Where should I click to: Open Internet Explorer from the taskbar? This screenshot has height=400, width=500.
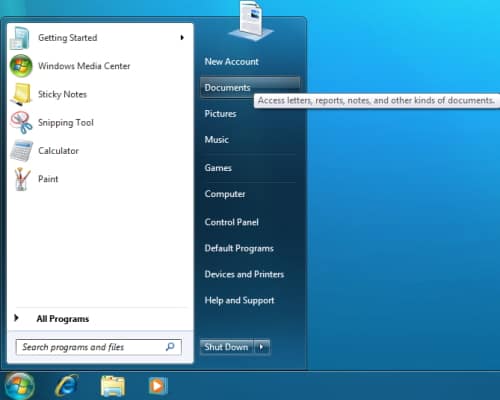point(67,385)
